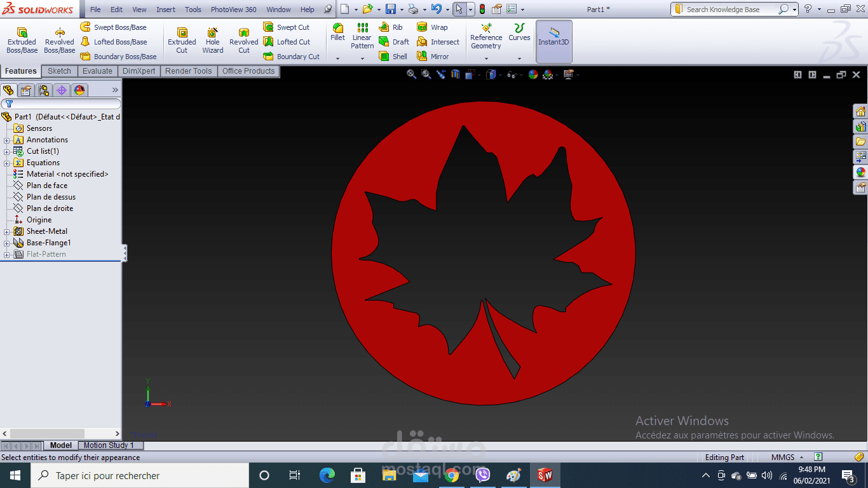The image size is (868, 488).
Task: Activate the Lofted Boss/Base tool
Action: point(113,42)
